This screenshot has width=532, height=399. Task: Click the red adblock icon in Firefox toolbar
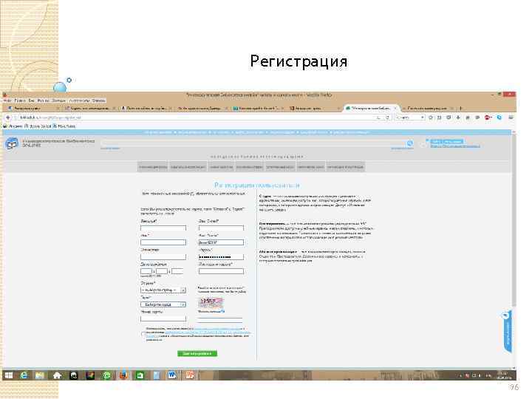[488, 117]
